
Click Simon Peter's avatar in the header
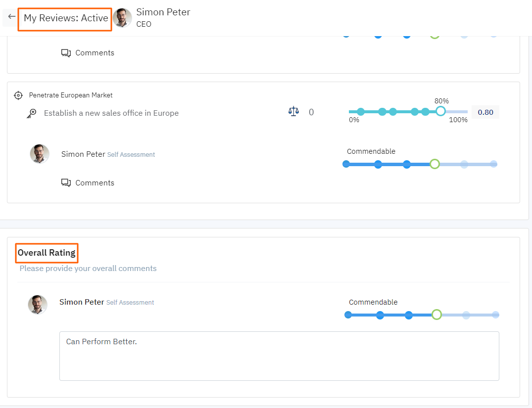pyautogui.click(x=122, y=18)
